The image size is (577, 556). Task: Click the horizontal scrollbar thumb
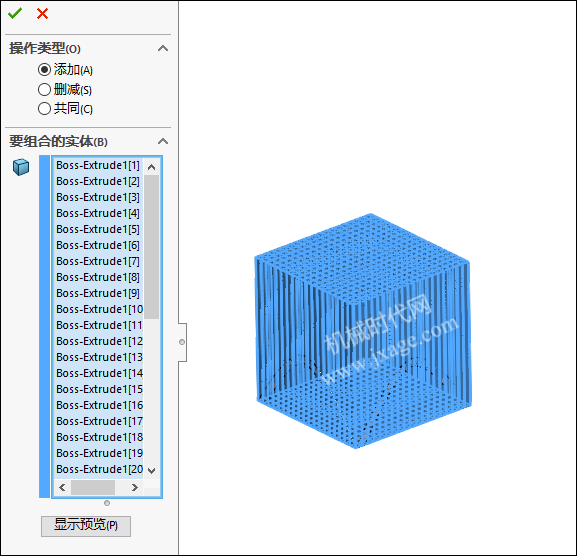click(93, 488)
